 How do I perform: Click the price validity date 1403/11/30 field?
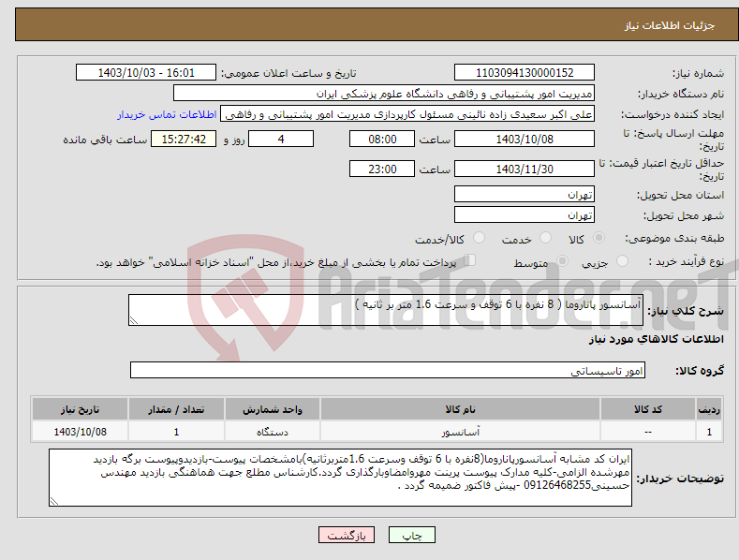[x=525, y=169]
